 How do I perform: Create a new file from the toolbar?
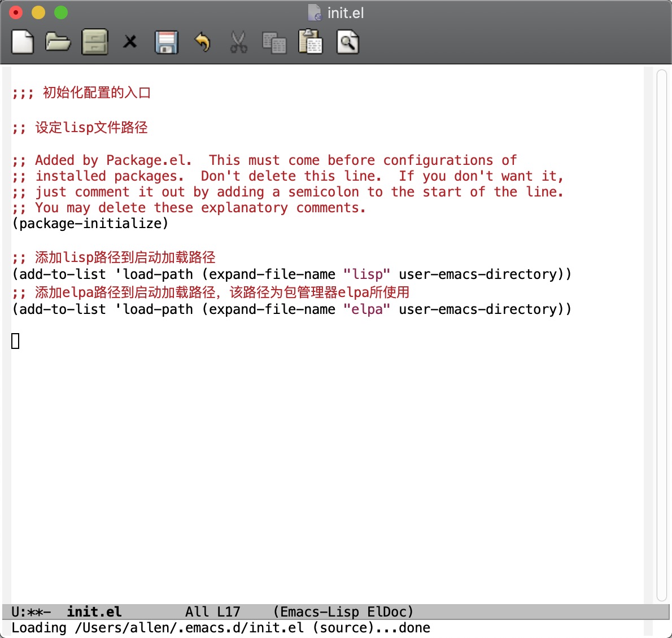tap(22, 42)
